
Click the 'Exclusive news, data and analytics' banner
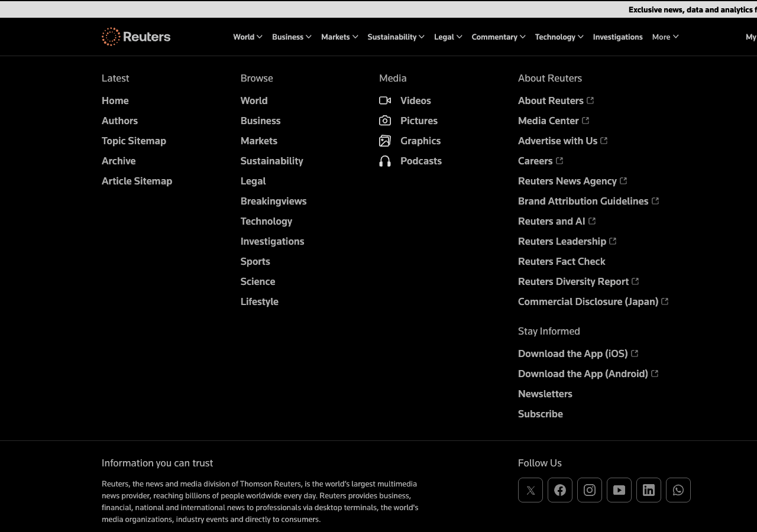[693, 9]
